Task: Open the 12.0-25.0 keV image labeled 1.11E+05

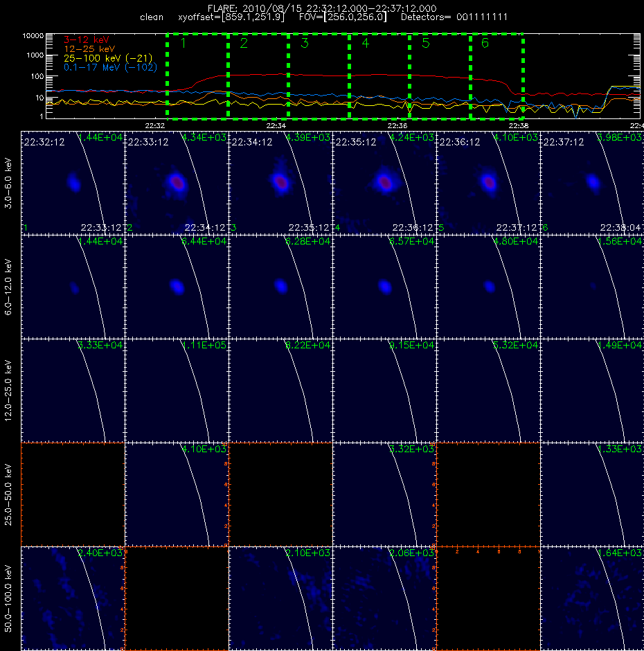Action: pos(177,391)
